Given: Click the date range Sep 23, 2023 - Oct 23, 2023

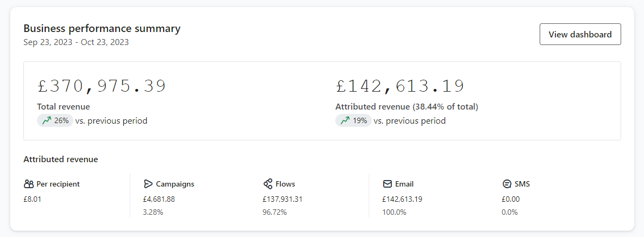Looking at the screenshot, I should (x=76, y=42).
